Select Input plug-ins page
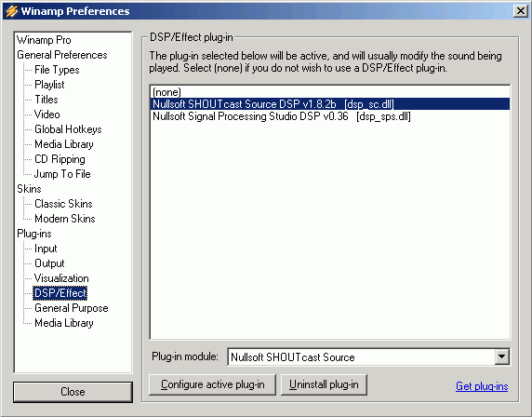The height and width of the screenshot is (417, 532). (x=46, y=249)
